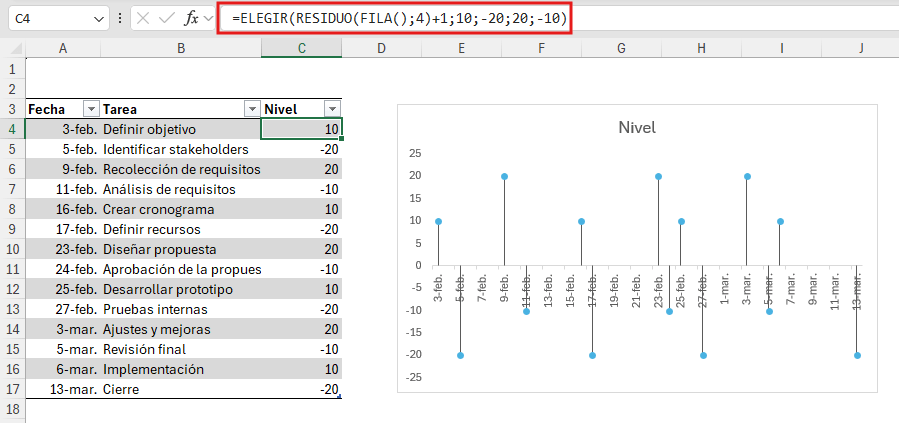
Task: Expand the formula bar dropdown next to fx
Action: [x=208, y=18]
